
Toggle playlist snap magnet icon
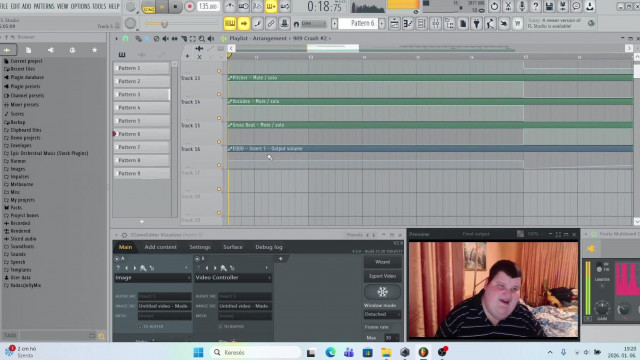[x=125, y=38]
